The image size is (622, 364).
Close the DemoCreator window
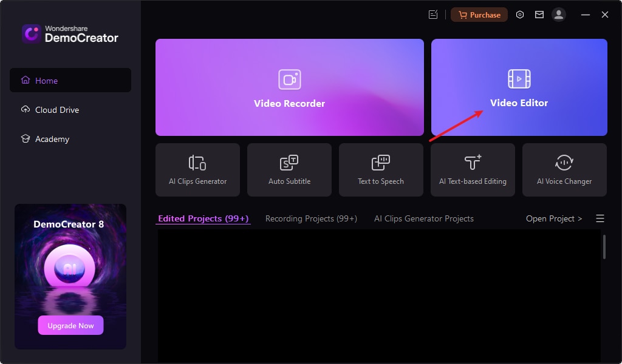coord(605,15)
